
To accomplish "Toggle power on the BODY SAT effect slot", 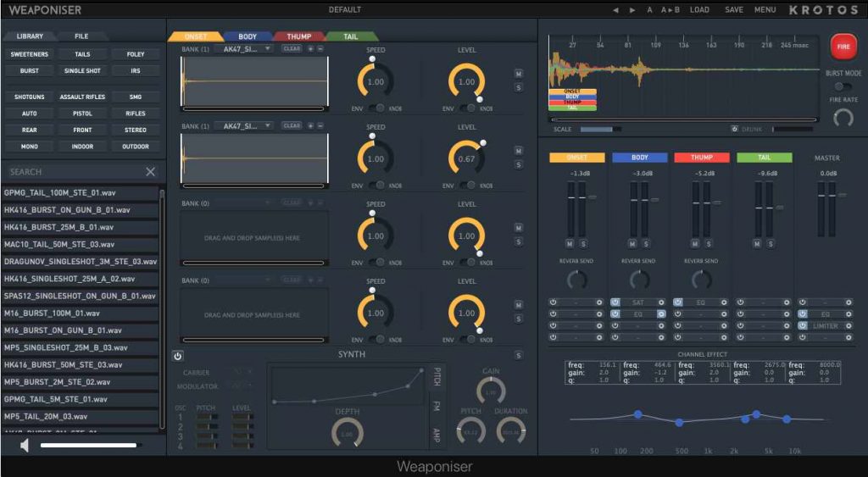I will pyautogui.click(x=615, y=302).
